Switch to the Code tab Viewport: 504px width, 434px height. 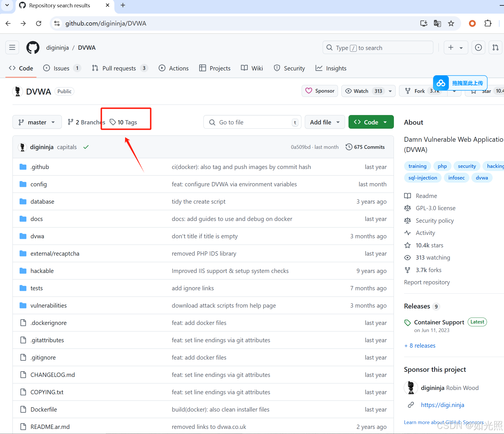(x=21, y=68)
